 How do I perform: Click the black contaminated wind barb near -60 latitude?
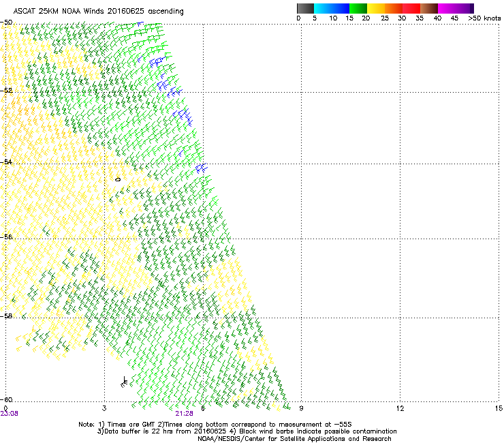tap(124, 382)
